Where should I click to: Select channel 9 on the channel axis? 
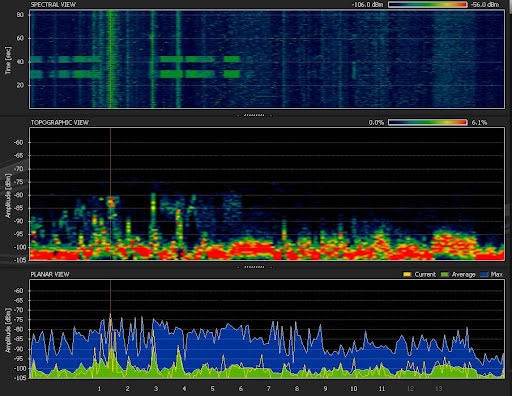click(x=325, y=388)
